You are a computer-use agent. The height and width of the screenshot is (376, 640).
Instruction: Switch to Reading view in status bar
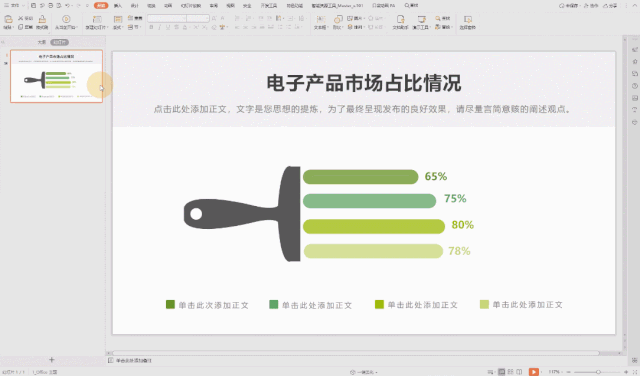519,372
